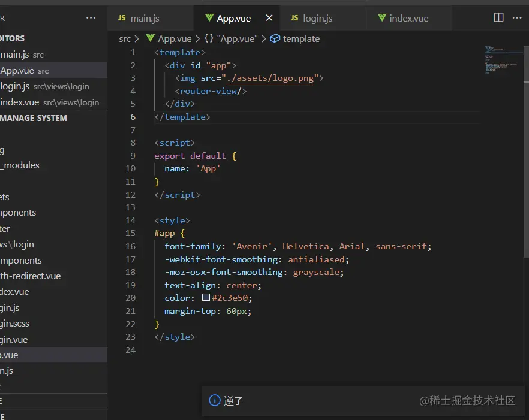Click the Vue icon on App.vue tab
The image size is (529, 420).
pos(209,18)
